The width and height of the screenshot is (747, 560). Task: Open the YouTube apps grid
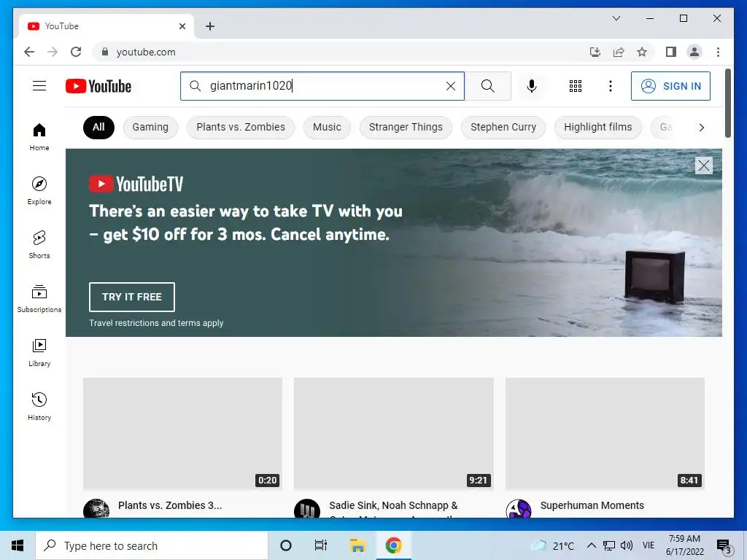575,86
